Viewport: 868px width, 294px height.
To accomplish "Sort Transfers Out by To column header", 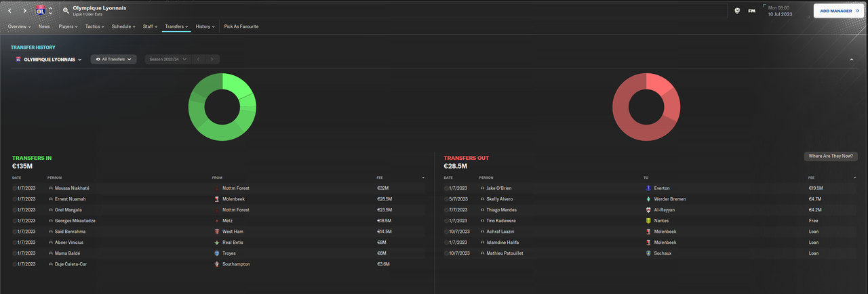I will (x=646, y=177).
